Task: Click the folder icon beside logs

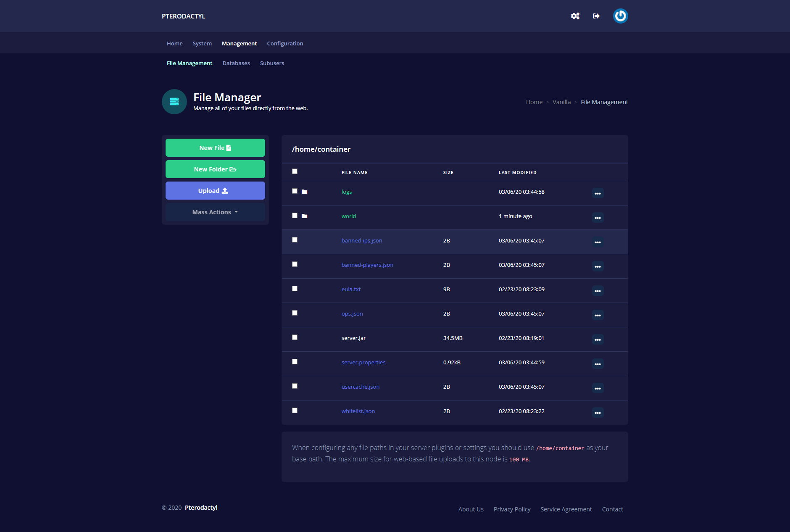Action: click(305, 192)
